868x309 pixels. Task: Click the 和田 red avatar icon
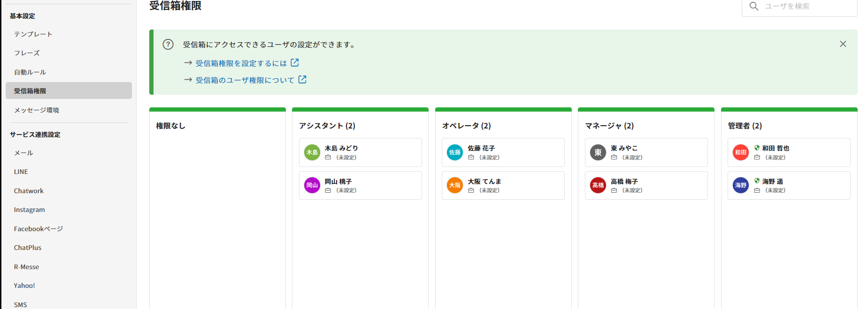(x=740, y=152)
